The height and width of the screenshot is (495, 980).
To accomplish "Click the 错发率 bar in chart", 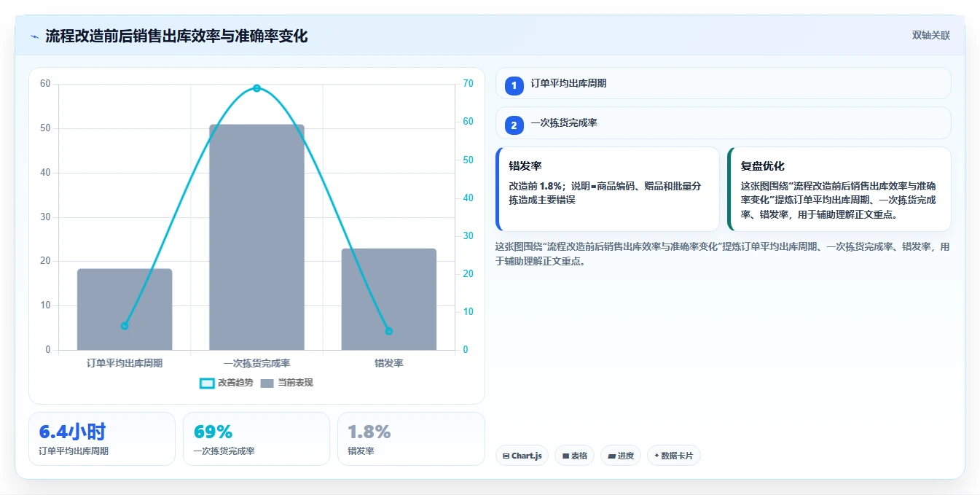I will (388, 299).
